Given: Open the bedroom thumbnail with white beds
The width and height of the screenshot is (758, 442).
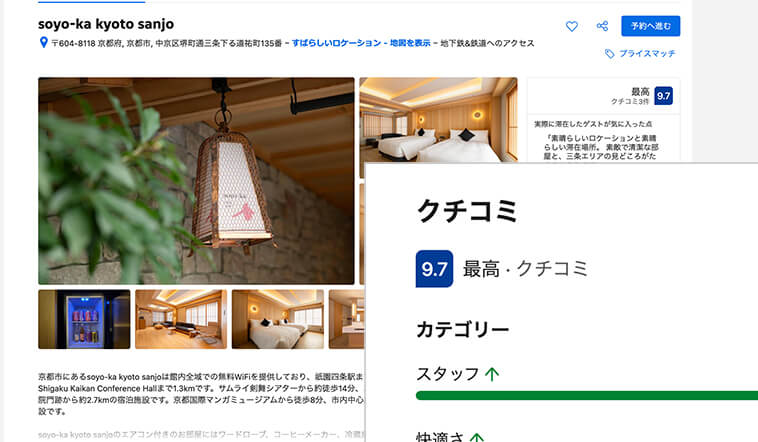Looking at the screenshot, I should (278, 319).
